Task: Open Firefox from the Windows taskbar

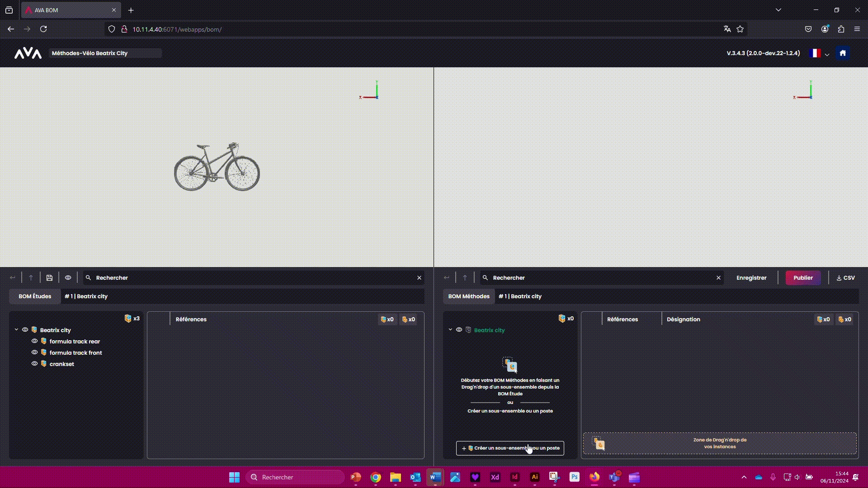Action: pyautogui.click(x=594, y=477)
